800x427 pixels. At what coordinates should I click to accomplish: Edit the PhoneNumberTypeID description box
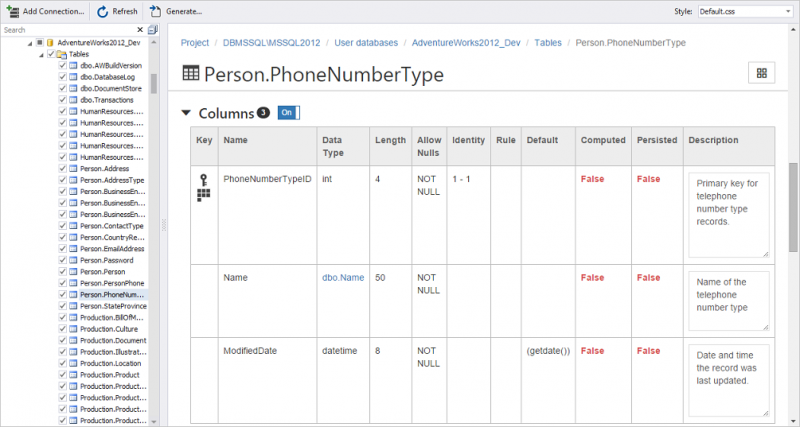(x=729, y=215)
